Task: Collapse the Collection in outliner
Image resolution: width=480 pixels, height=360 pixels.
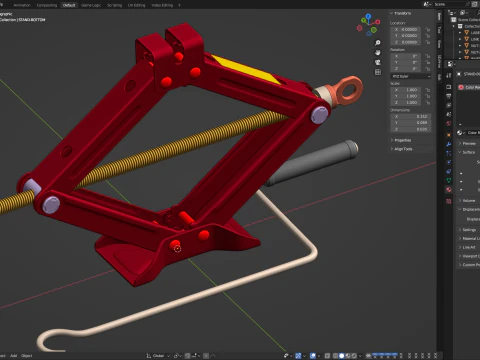Action: (x=454, y=26)
